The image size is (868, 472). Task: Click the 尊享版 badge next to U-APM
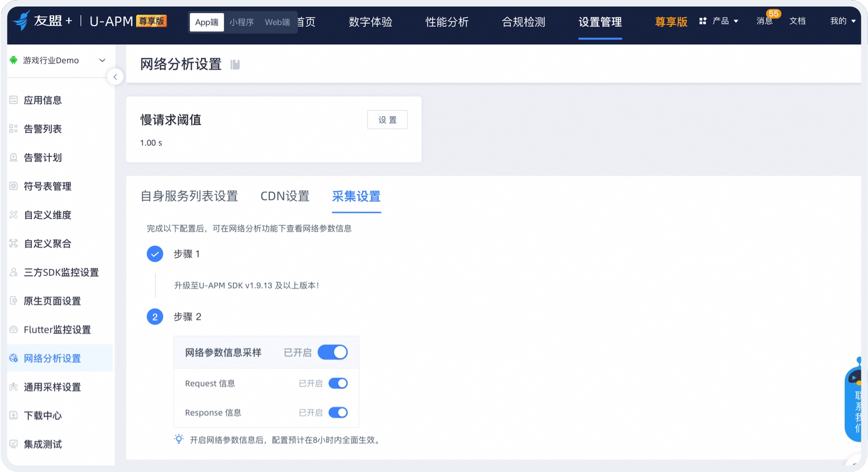point(151,21)
